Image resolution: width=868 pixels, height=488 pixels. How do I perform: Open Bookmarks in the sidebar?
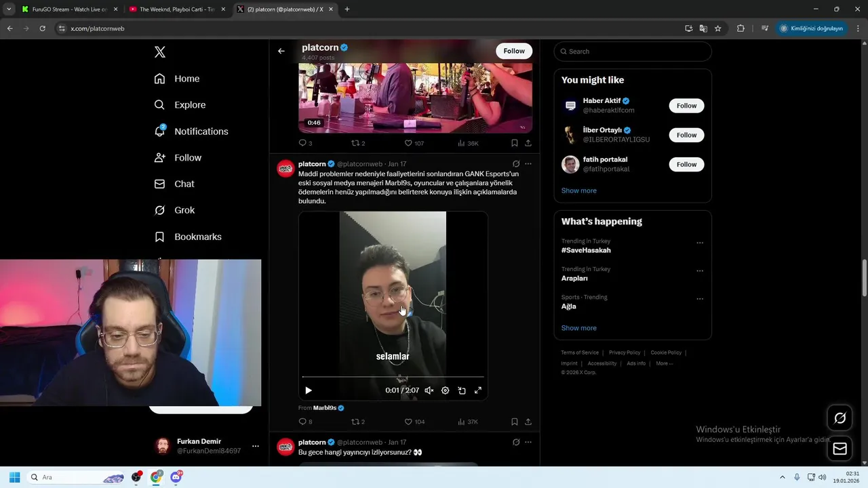click(x=188, y=237)
